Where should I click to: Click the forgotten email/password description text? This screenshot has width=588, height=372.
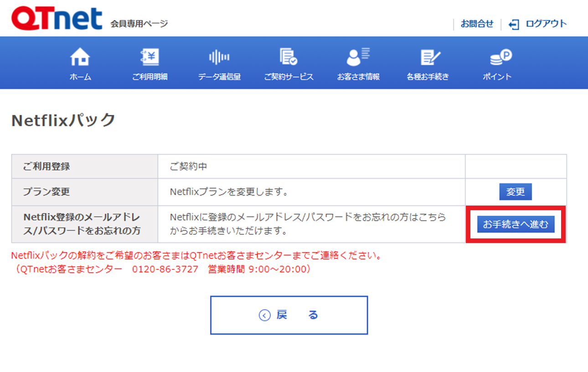308,224
